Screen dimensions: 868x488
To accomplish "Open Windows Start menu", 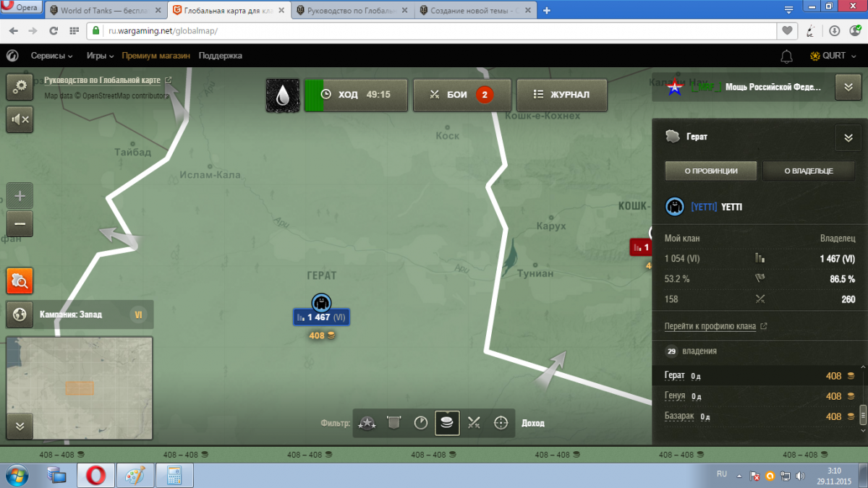I will pos(16,476).
